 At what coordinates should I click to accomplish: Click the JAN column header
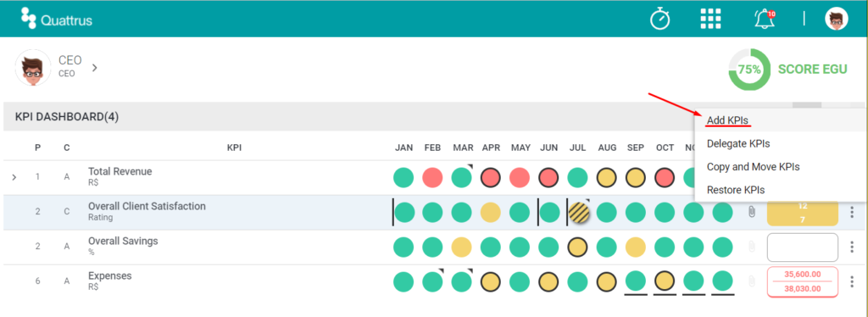(403, 147)
